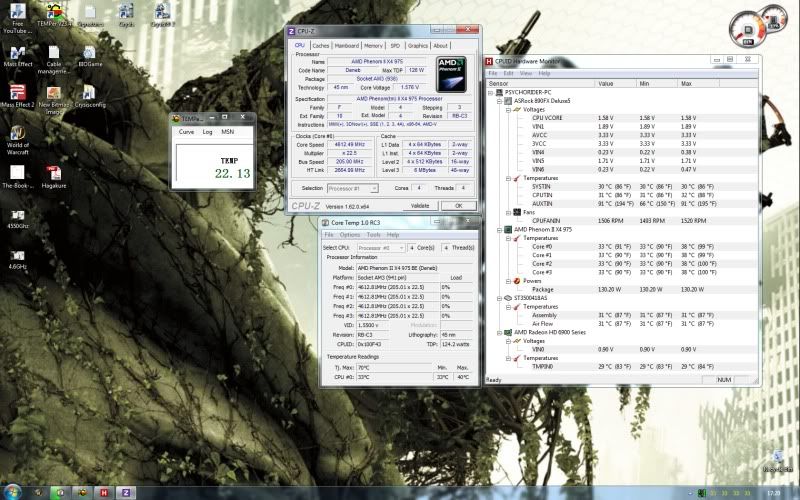
Task: Click the HWMonitor title bar icon
Action: [489, 61]
